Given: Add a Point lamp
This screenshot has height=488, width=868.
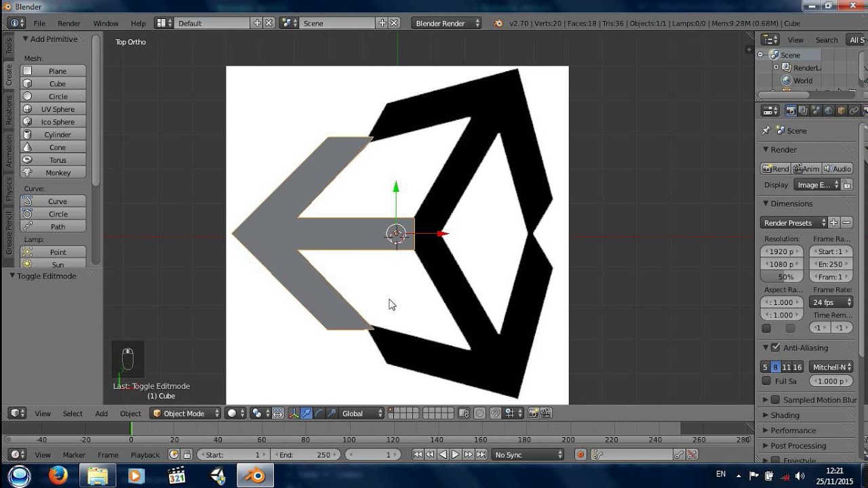Looking at the screenshot, I should [53, 252].
